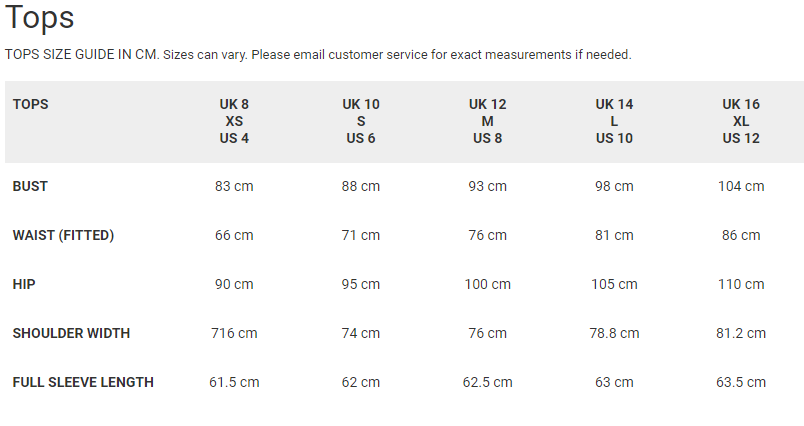This screenshot has height=426, width=804.
Task: Select the UK 12 M column header
Action: pyautogui.click(x=488, y=121)
